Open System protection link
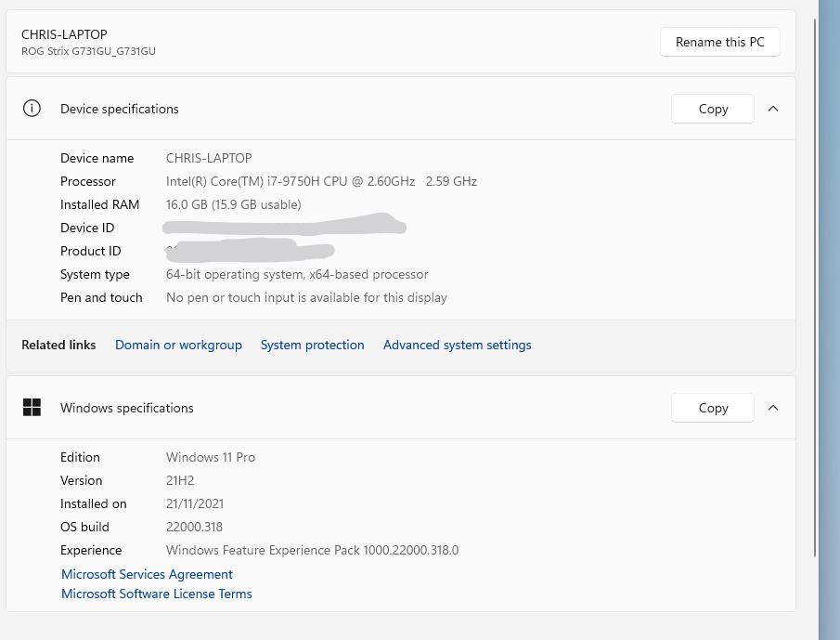This screenshot has width=840, height=640. tap(312, 345)
